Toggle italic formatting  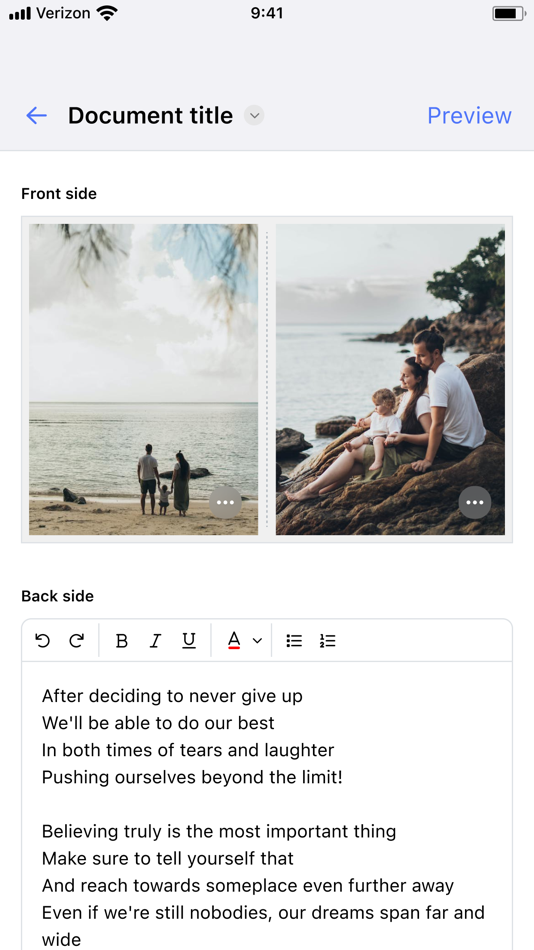coord(155,640)
